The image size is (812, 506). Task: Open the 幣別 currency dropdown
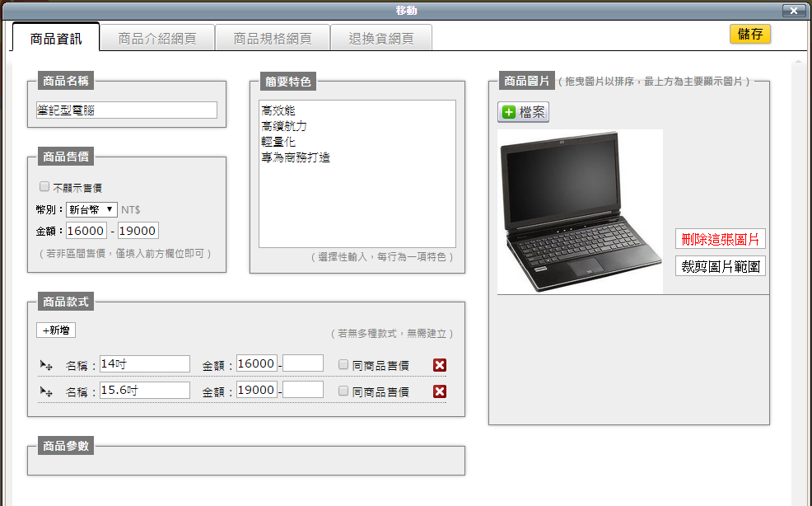click(91, 209)
